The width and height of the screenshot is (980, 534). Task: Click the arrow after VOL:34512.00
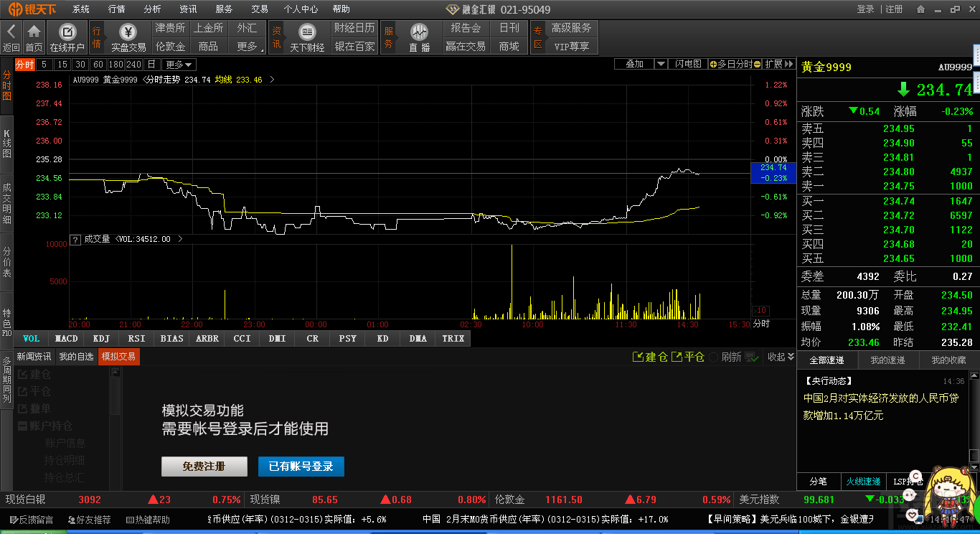[x=180, y=239]
